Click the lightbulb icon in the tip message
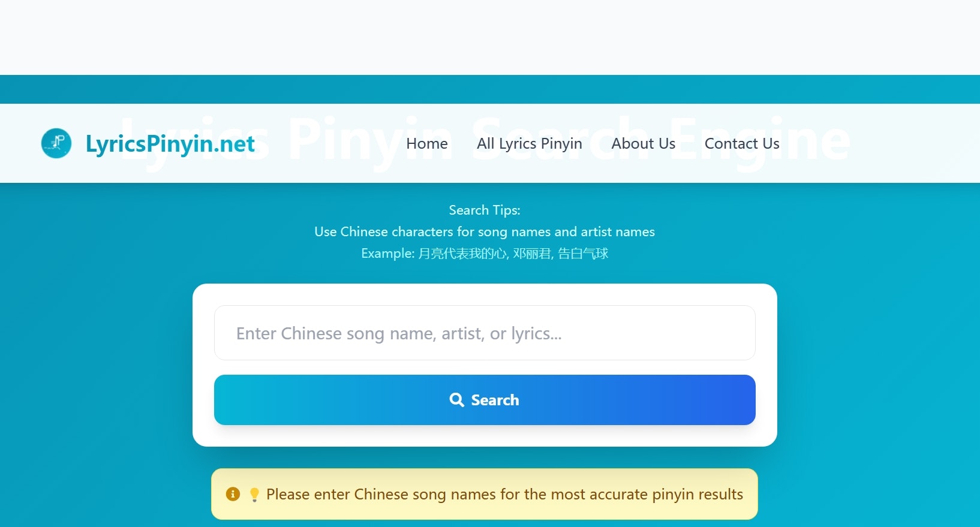Screen dimensions: 980x527 254,494
